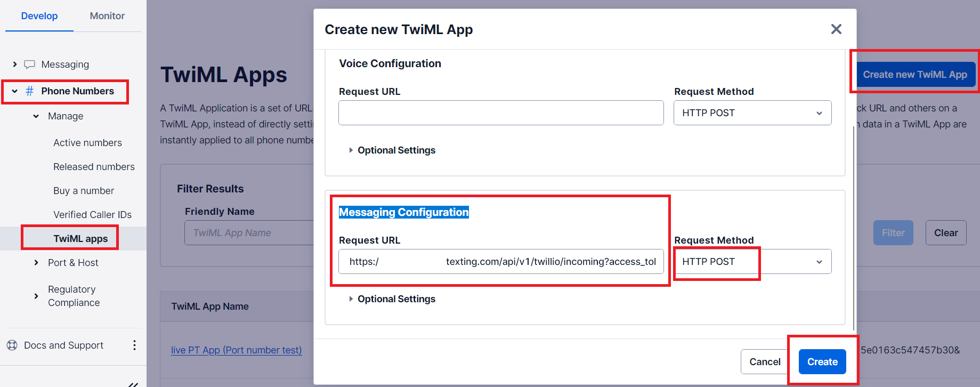
Task: Click the Voice Request URL input field
Action: point(501,113)
